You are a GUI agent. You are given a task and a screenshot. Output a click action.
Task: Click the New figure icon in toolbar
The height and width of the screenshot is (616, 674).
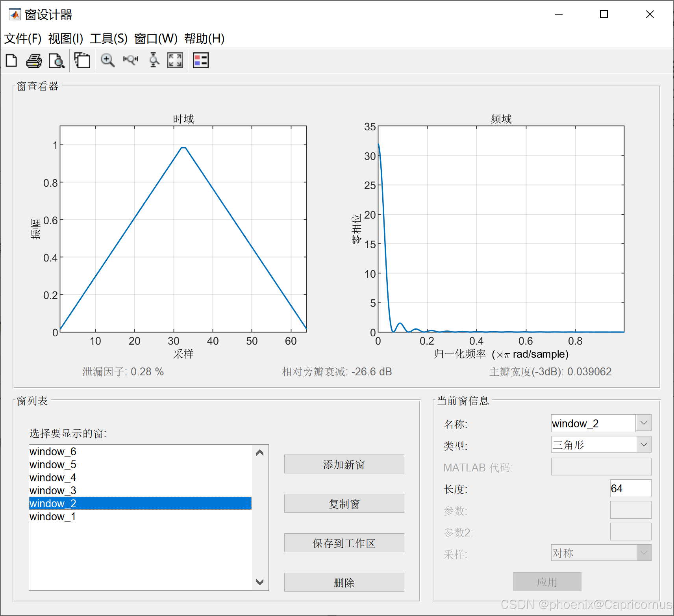tap(12, 61)
